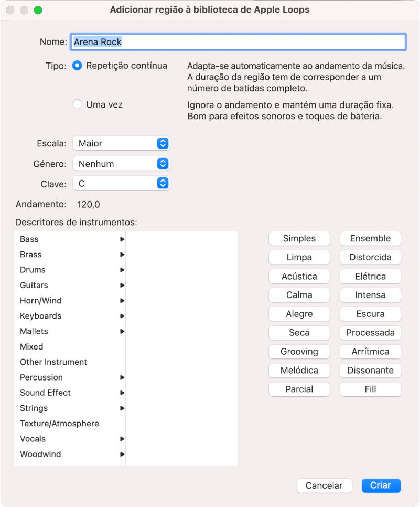Select the "Uma vez" type option
The height and width of the screenshot is (507, 420).
click(x=77, y=104)
